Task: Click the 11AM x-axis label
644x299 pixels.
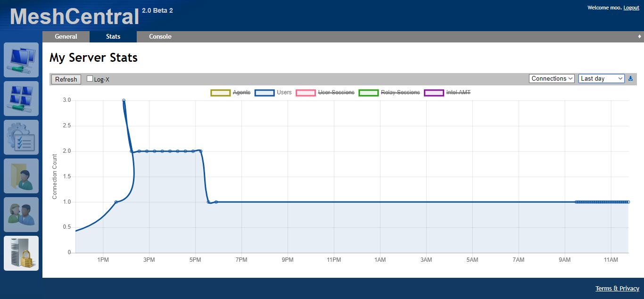Action: [611, 260]
